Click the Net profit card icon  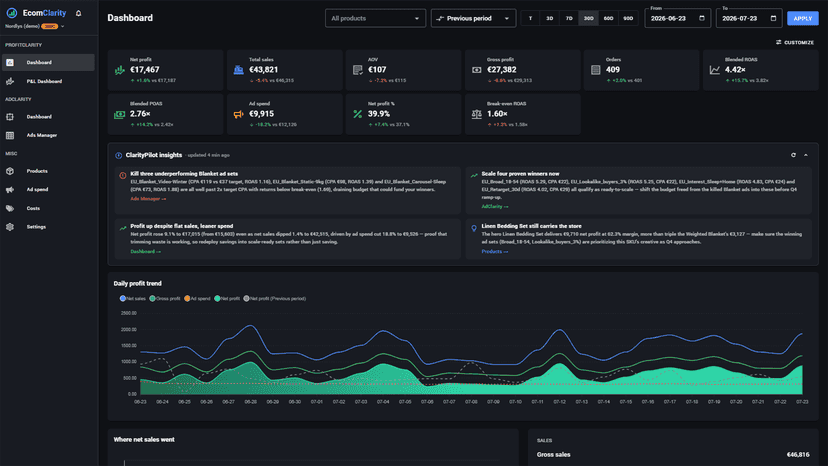119,70
